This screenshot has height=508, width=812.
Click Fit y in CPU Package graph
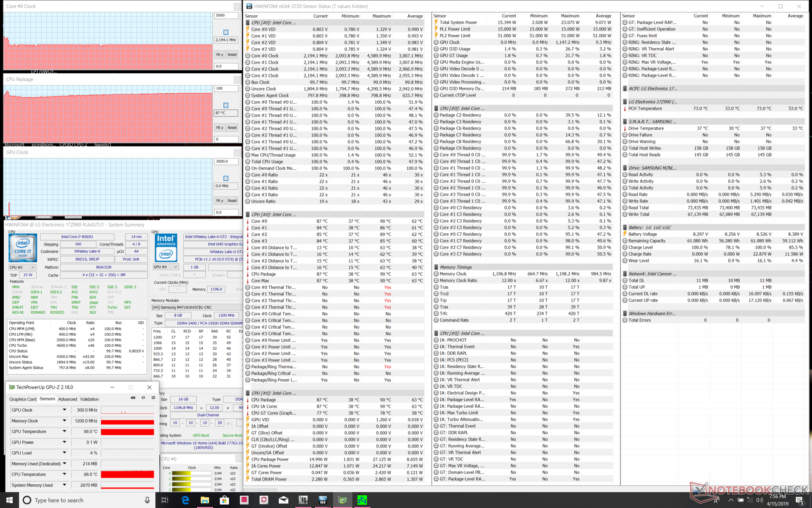click(219, 127)
